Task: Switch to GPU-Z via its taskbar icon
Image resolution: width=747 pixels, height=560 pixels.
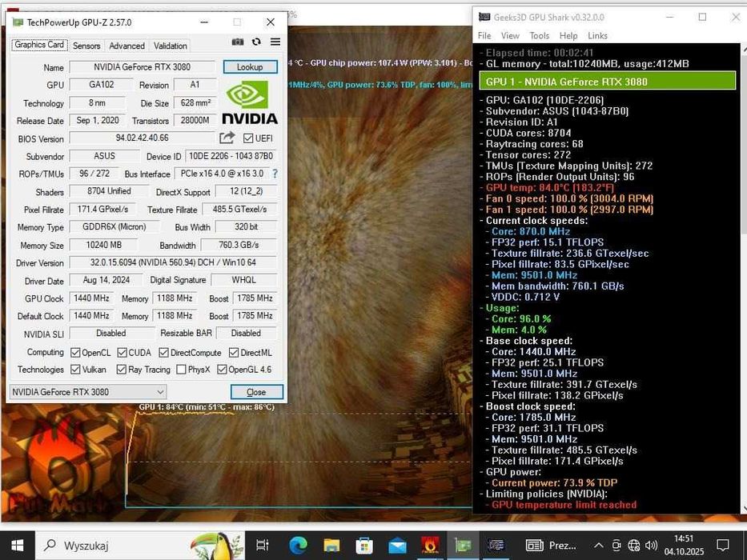Action: pos(463,546)
